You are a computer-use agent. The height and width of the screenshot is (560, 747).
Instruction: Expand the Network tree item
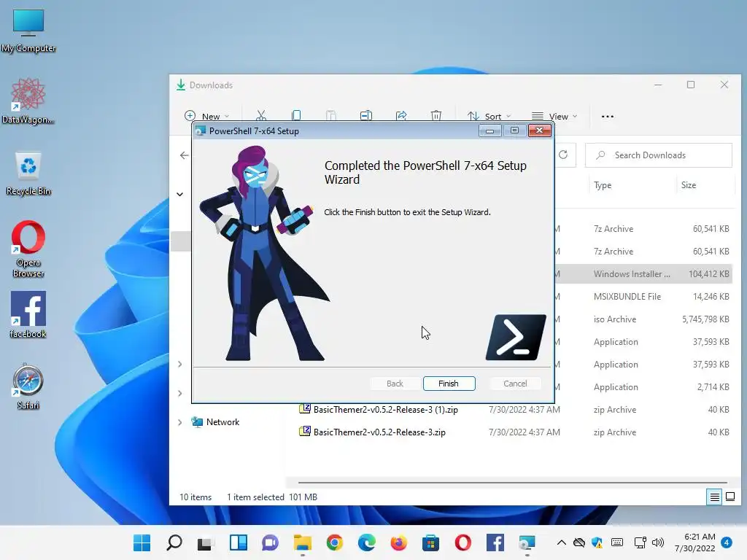(x=179, y=422)
